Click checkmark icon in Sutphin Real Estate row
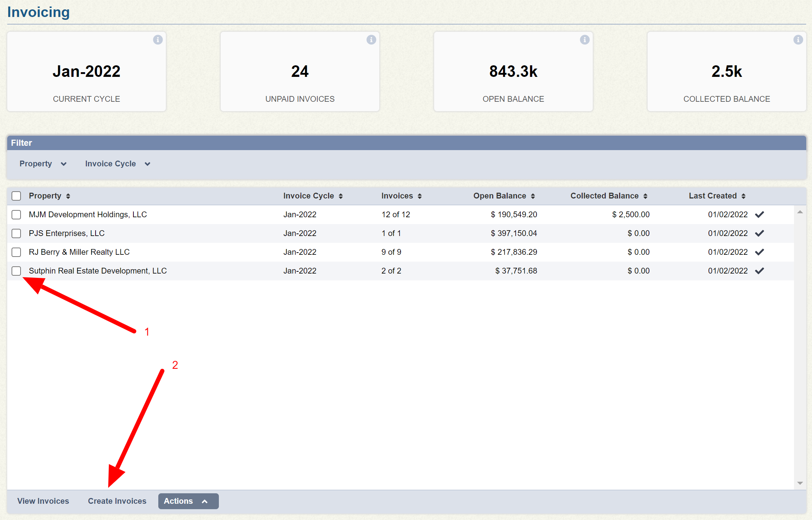 coord(760,271)
